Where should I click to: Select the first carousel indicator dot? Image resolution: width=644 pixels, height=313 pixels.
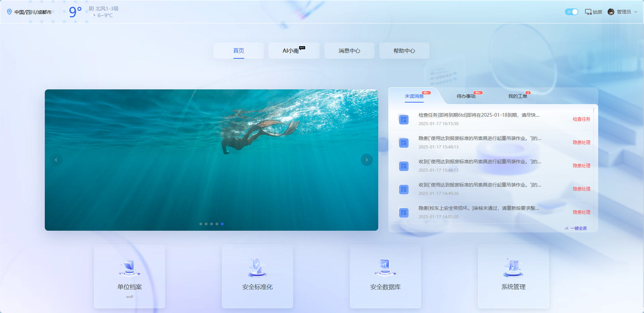click(x=201, y=224)
